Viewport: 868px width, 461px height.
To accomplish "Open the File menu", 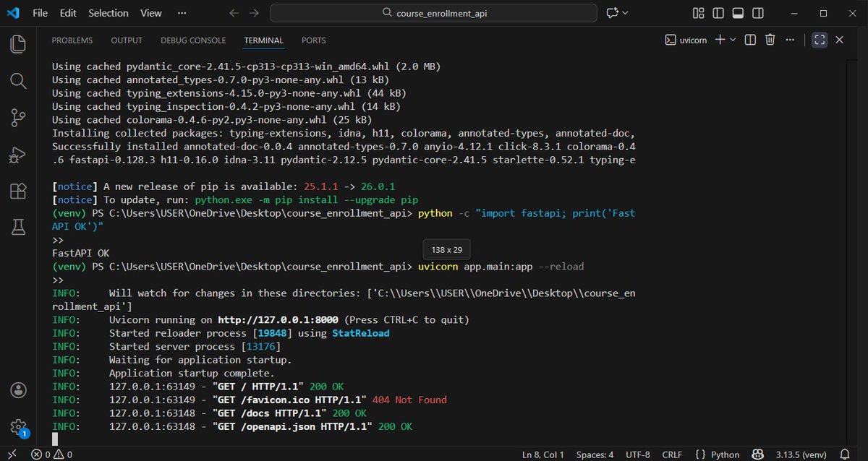I will [x=41, y=13].
